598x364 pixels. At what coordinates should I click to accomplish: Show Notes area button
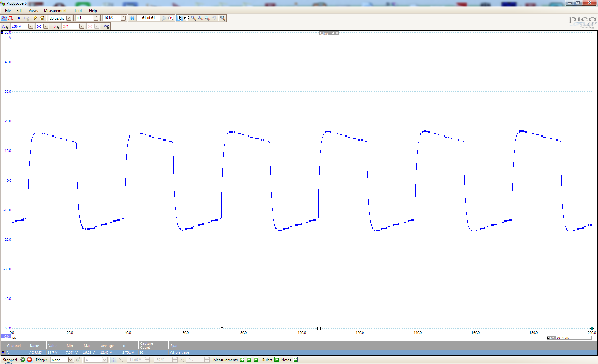tap(295, 360)
